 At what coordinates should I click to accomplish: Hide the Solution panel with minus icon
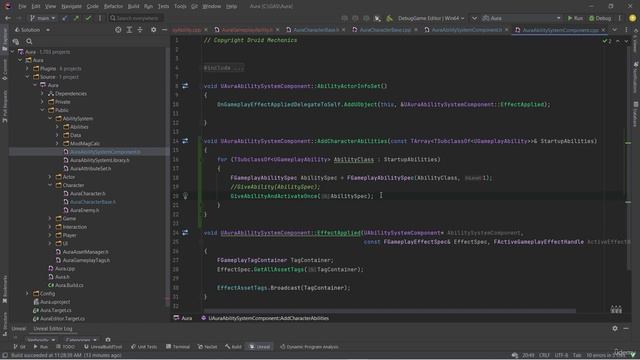coord(164,30)
